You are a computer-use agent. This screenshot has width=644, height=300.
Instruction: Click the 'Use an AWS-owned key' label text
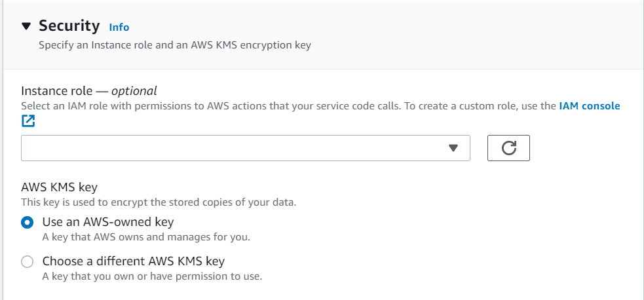click(x=108, y=222)
